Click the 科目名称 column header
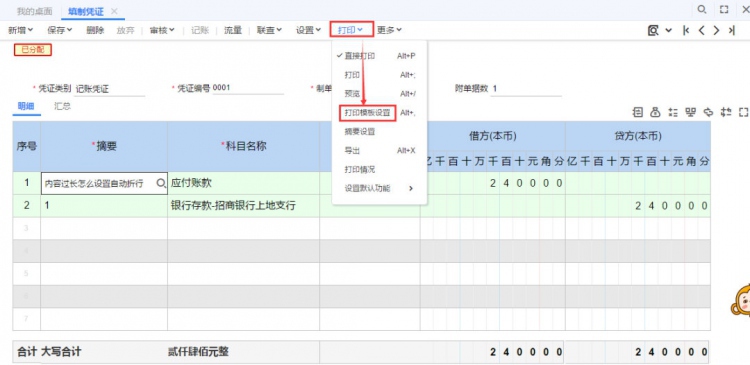 pos(243,146)
